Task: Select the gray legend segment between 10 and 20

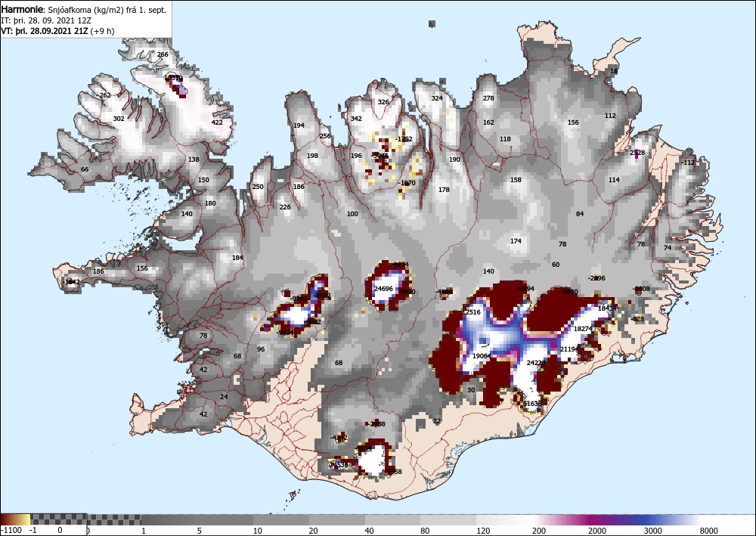Action: click(x=281, y=519)
